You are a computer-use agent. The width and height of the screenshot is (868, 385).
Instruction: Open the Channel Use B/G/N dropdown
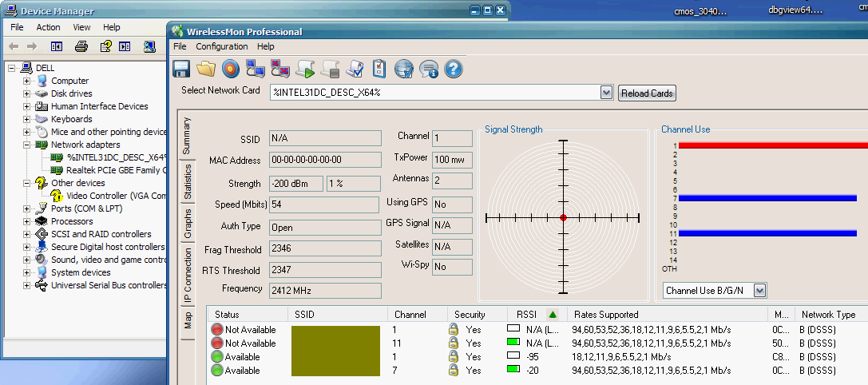coord(760,290)
